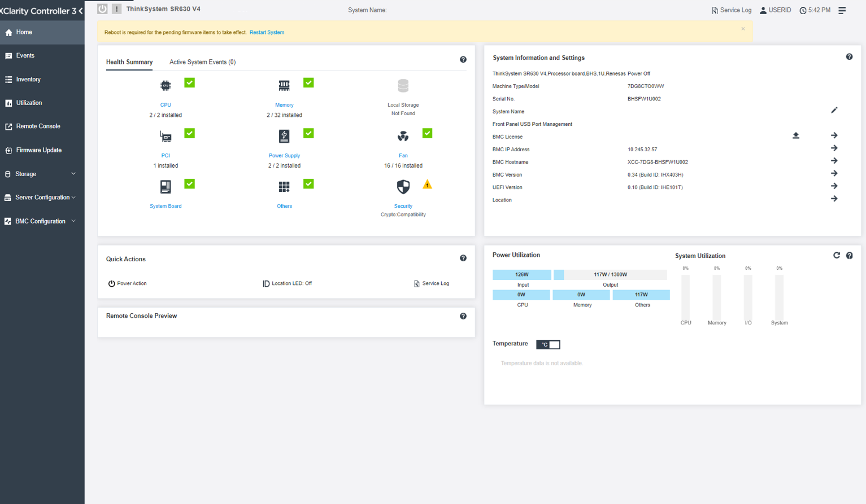Open Remote Console Preview help icon
Screen dimensions: 866x504
tap(463, 316)
